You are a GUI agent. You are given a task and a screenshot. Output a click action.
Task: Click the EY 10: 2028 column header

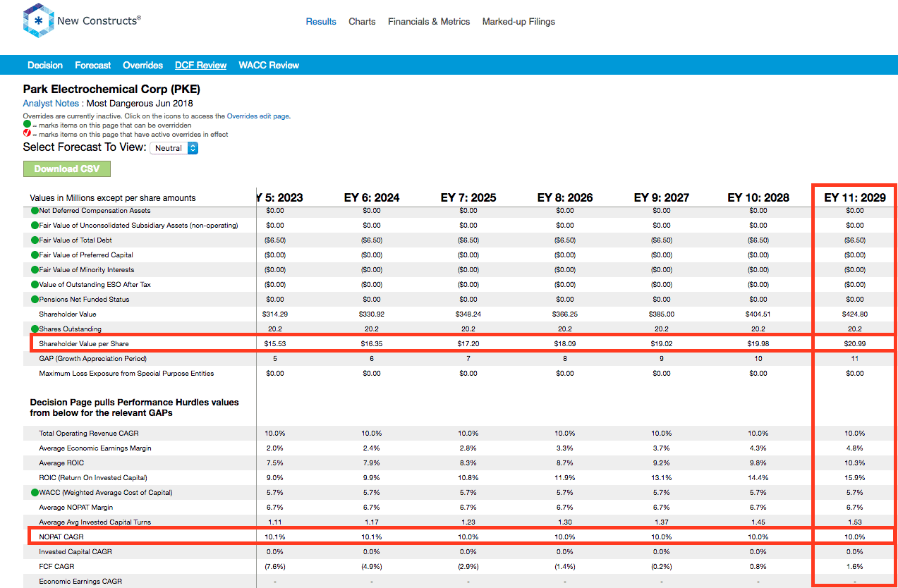(758, 197)
